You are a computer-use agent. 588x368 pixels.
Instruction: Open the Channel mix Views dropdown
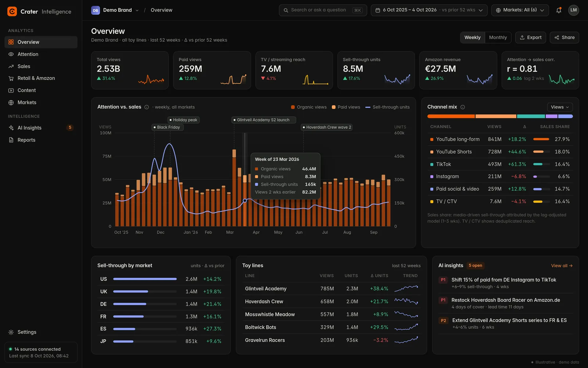tap(560, 107)
